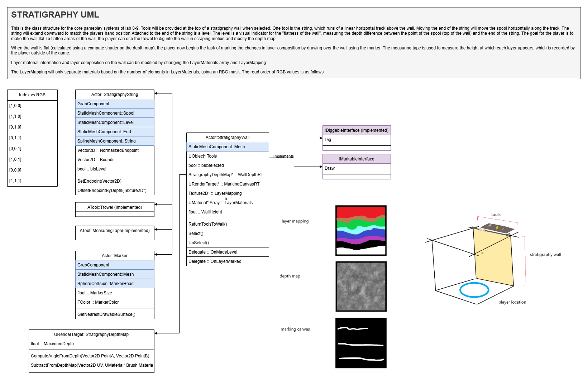Click the layer mapping colored image
This screenshot has height=385, width=588.
click(361, 230)
